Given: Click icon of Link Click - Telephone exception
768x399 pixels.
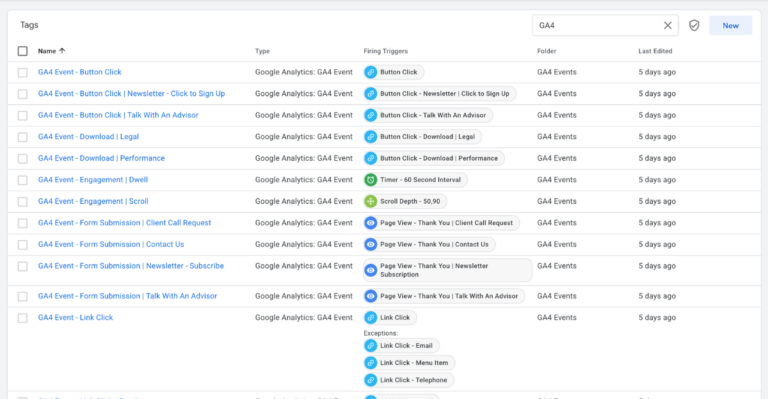Looking at the screenshot, I should [371, 380].
